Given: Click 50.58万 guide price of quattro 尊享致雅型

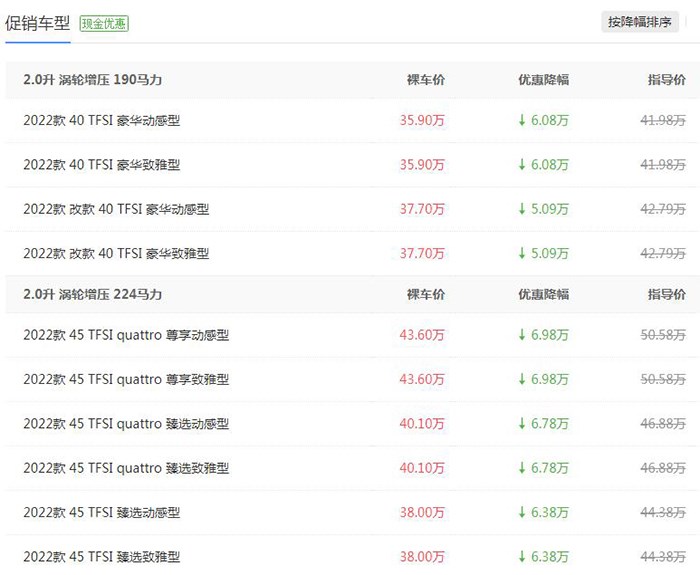Looking at the screenshot, I should (663, 379).
